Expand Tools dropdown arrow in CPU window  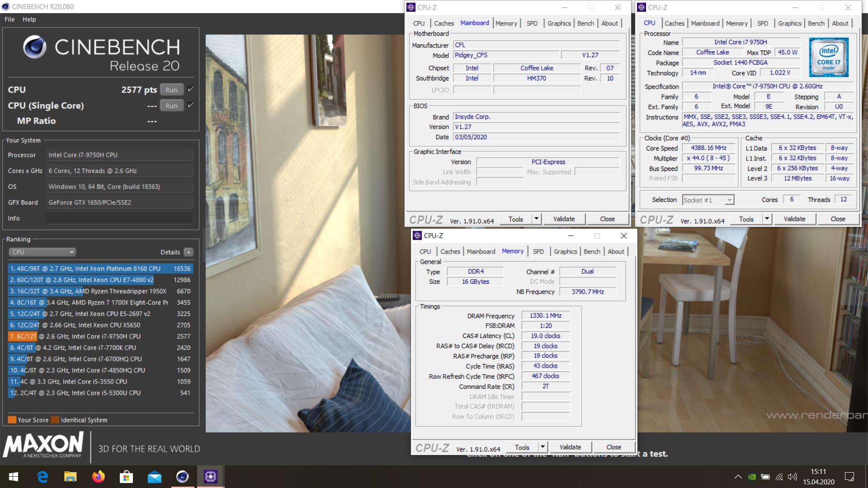[x=767, y=219]
